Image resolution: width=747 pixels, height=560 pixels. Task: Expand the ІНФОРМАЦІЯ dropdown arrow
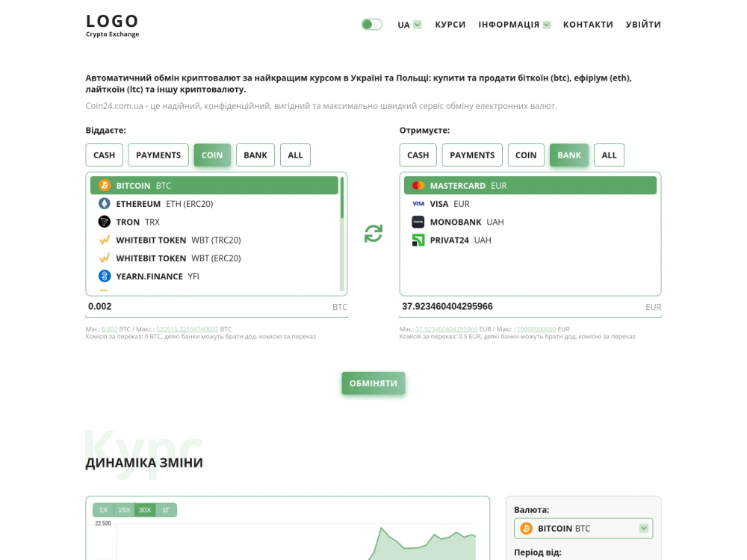pos(547,25)
